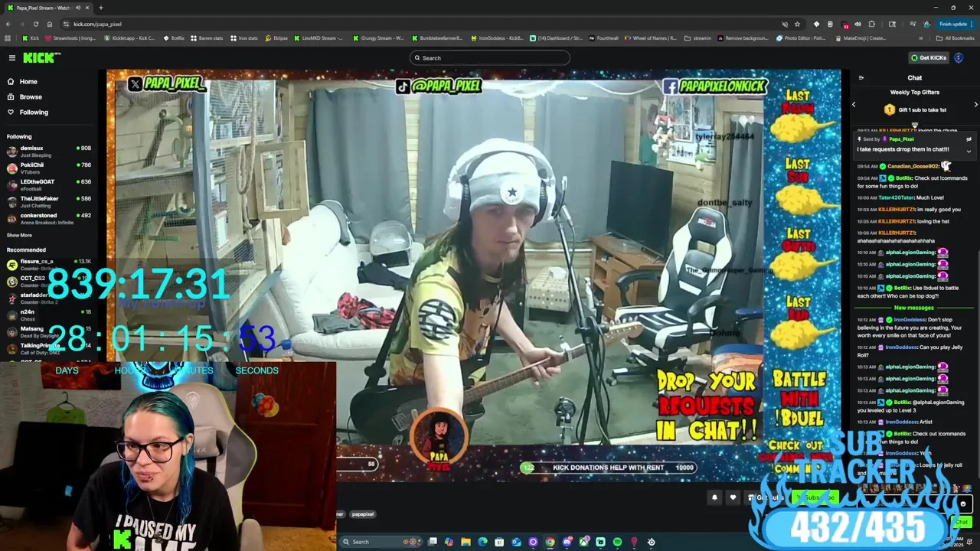Viewport: 980px width, 551px height.
Task: Click the Kick search field
Action: coord(490,57)
